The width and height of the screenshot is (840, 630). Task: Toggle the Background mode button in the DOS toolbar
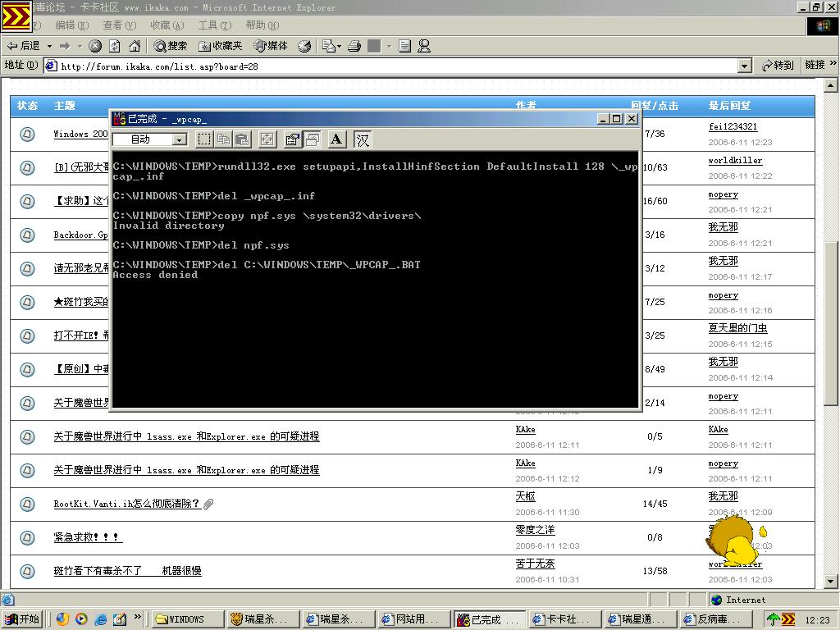click(x=312, y=139)
